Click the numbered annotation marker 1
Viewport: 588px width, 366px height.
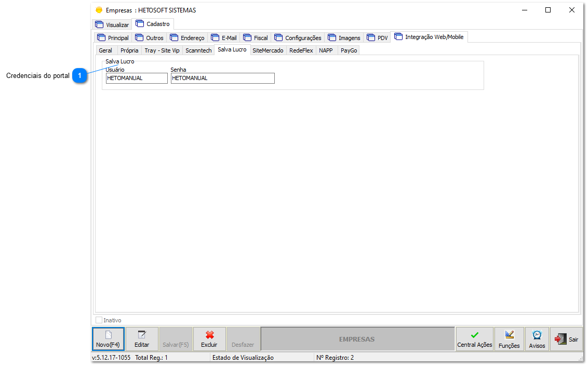[79, 76]
